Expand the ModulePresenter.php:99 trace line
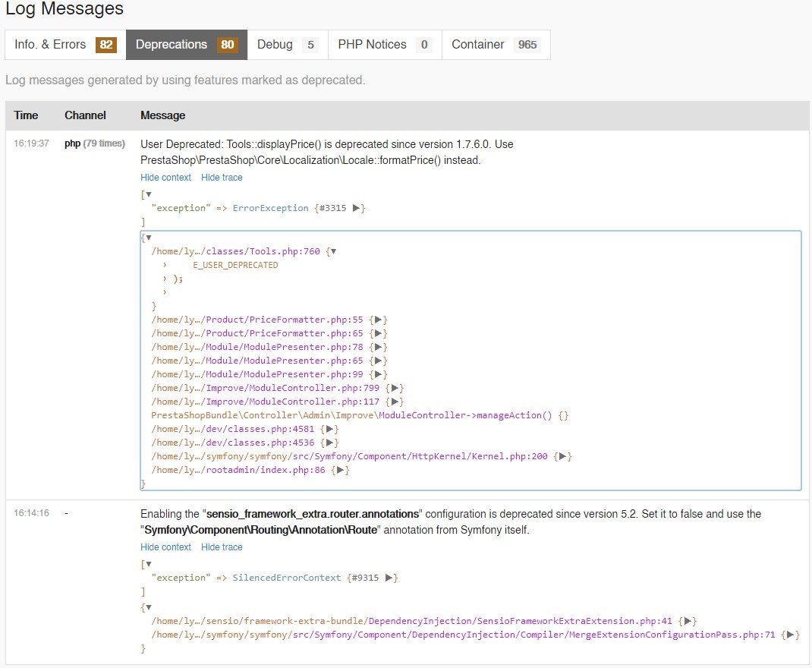This screenshot has height=668, width=812. coord(379,375)
